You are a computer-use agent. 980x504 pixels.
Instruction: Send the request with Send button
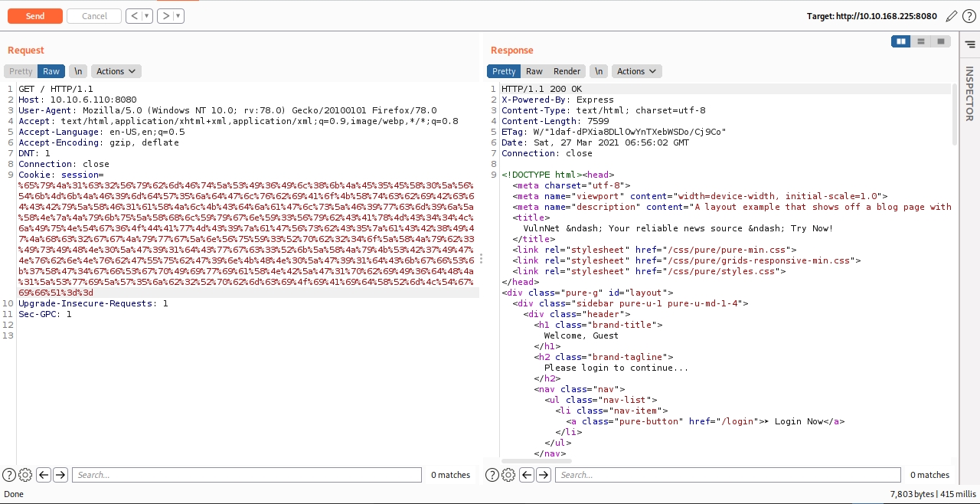coord(34,16)
